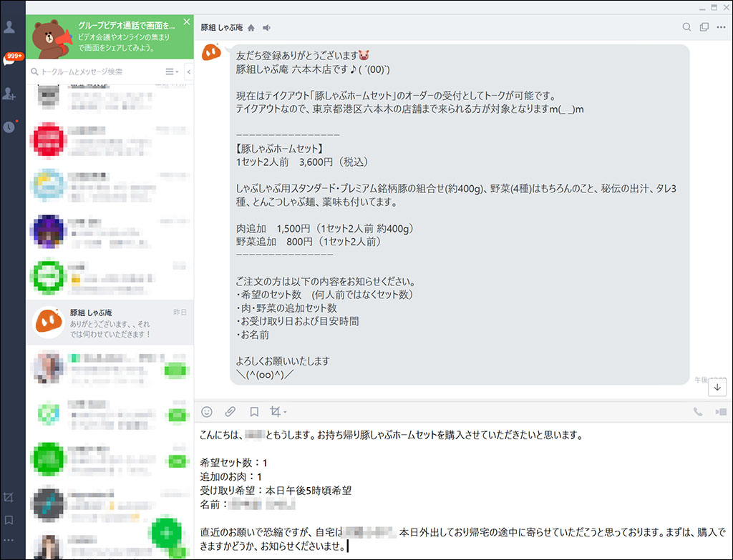Screen dimensions: 733x560
Task: Open chat with solid green avatar
Action: click(x=110, y=460)
